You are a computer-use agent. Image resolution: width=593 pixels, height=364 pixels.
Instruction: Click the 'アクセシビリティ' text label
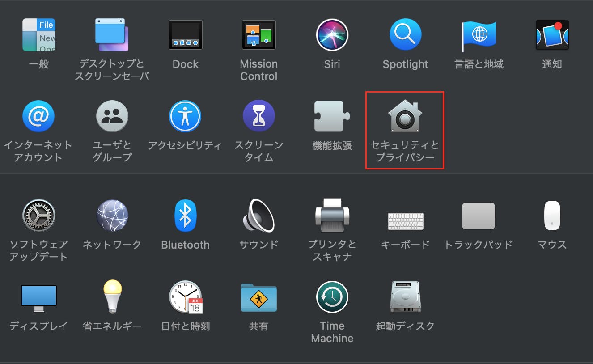click(185, 145)
